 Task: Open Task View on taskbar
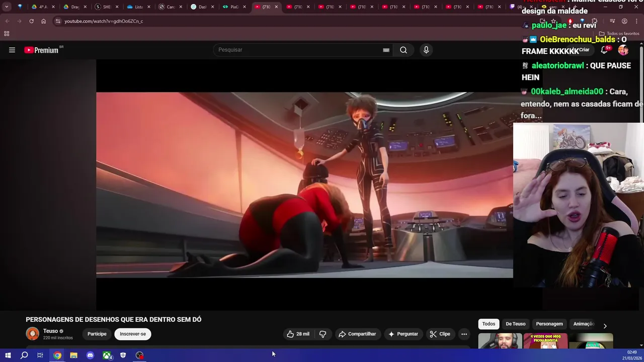pos(40,355)
